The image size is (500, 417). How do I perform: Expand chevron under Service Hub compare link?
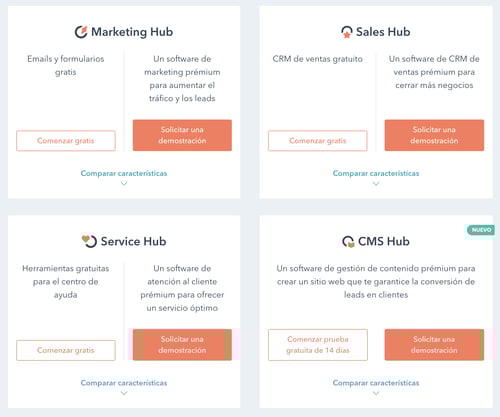click(x=124, y=393)
